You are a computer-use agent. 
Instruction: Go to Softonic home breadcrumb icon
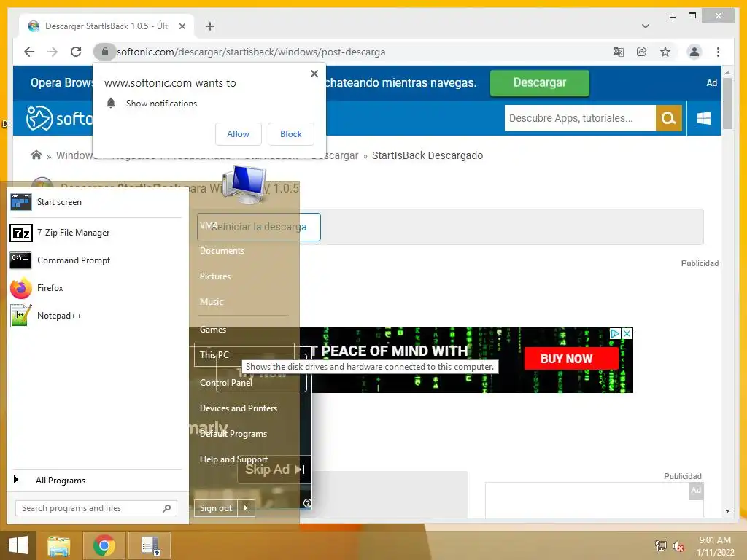[36, 155]
